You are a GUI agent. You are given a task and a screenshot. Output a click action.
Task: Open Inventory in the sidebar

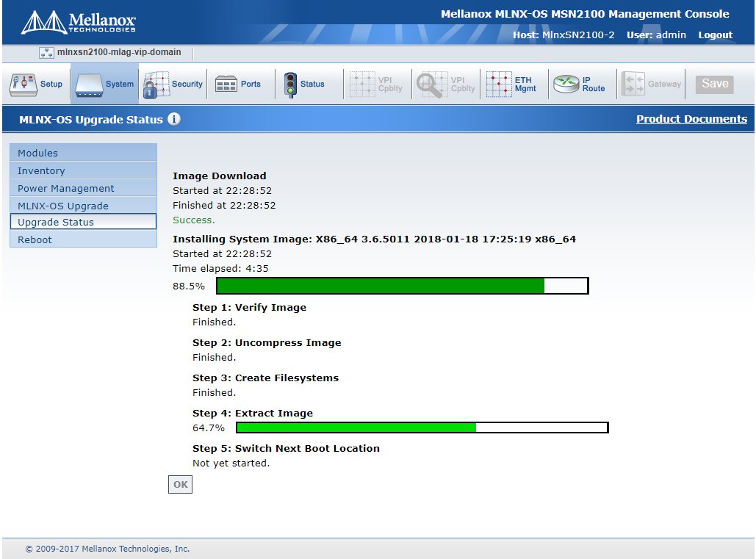pyautogui.click(x=84, y=170)
